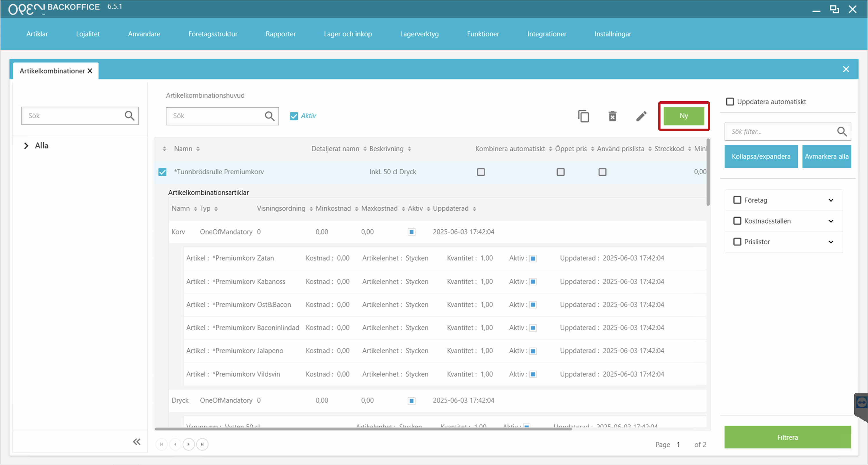Click the delete trash icon
This screenshot has height=465, width=868.
click(612, 116)
